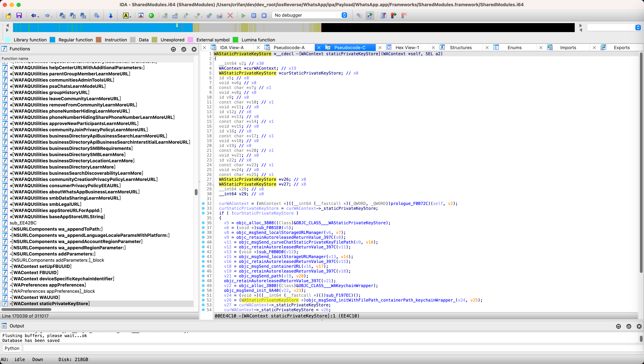Open the 'No debugger' selection dropdown
Image resolution: width=644 pixels, height=364 pixels.
(x=310, y=15)
